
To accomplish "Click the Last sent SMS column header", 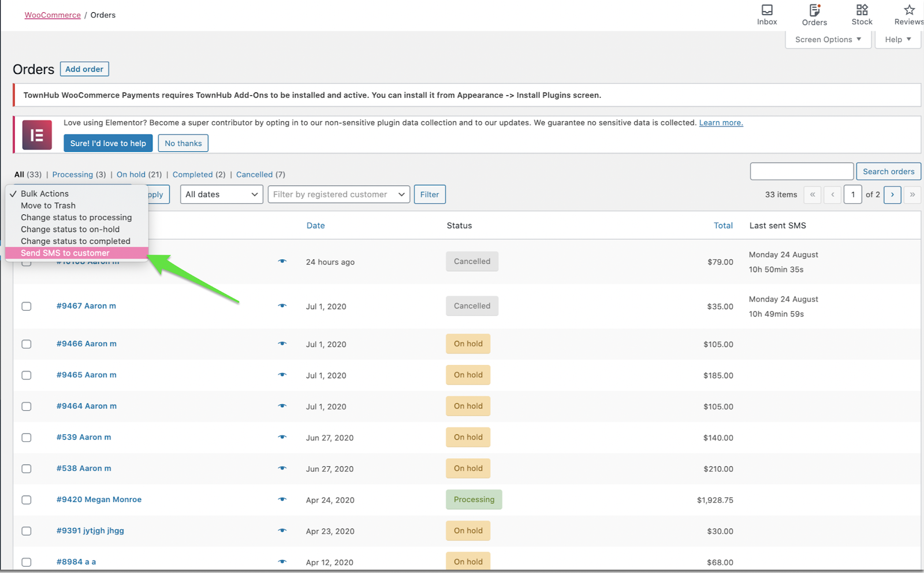I will 777,226.
